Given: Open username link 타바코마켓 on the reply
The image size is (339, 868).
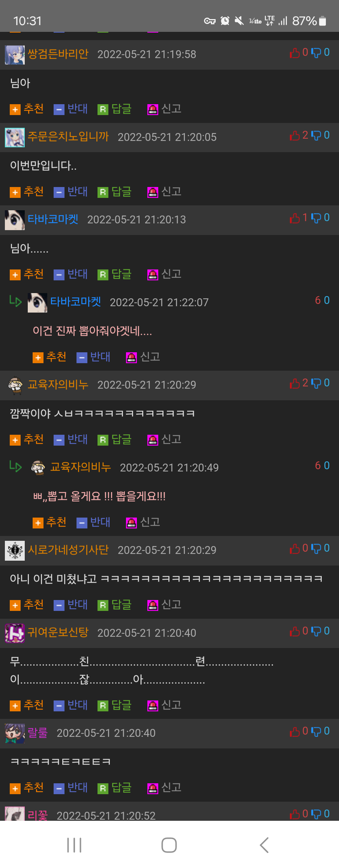Looking at the screenshot, I should click(76, 302).
